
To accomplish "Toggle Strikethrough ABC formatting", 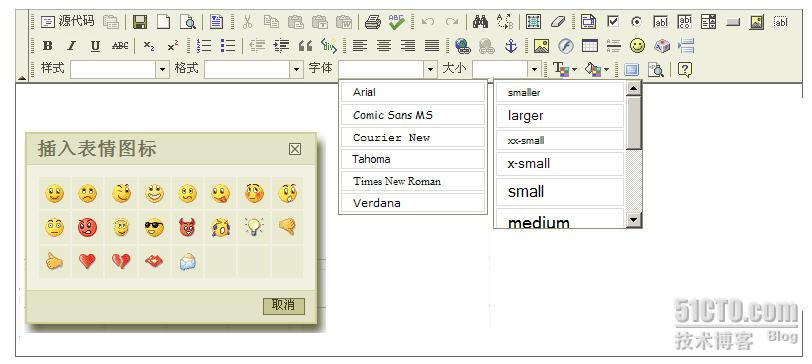I will click(x=120, y=46).
